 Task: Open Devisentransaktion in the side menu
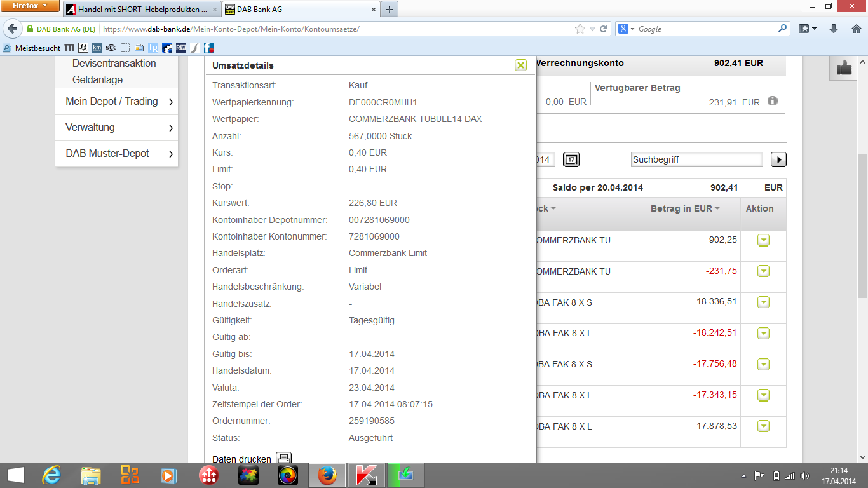(114, 64)
